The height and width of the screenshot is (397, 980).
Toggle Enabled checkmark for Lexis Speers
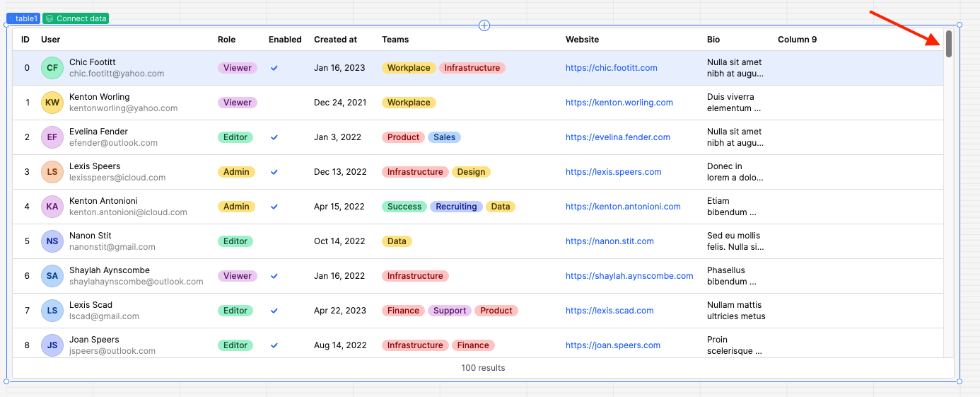274,172
